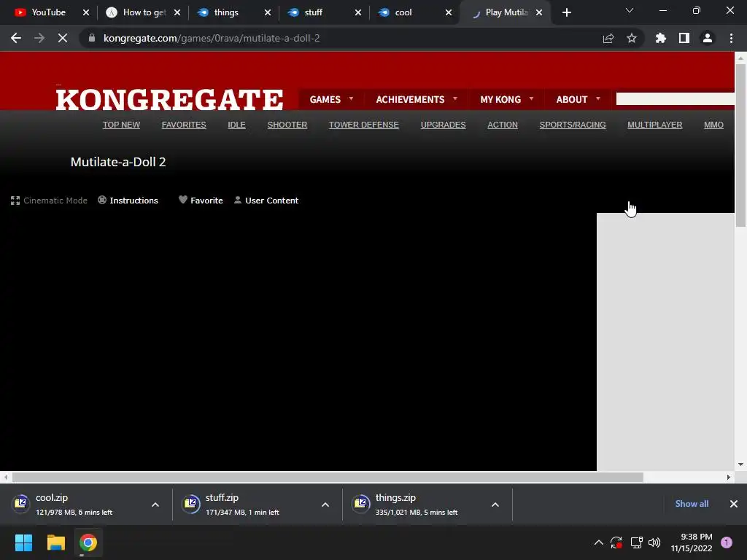Open UPGRADES games category
Image resolution: width=747 pixels, height=560 pixels.
443,125
